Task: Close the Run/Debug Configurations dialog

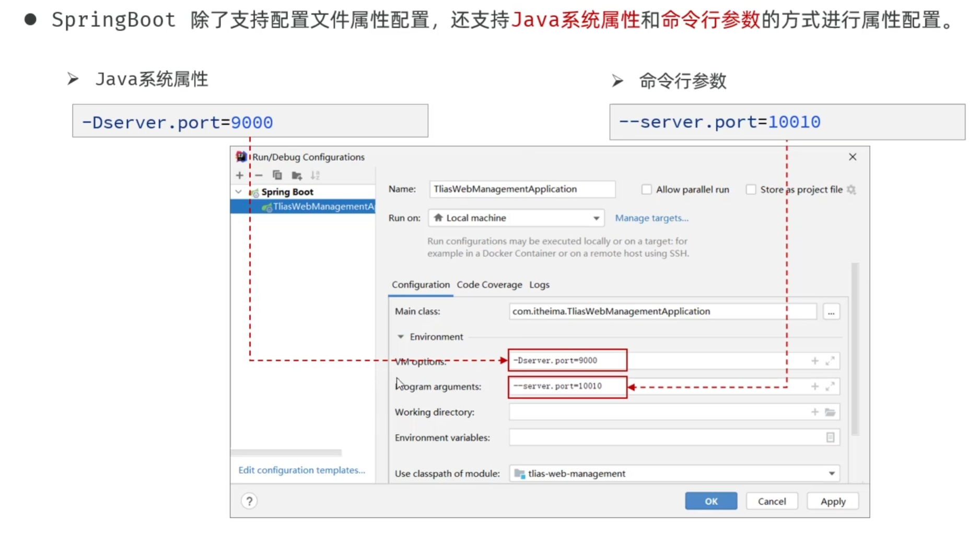Action: [853, 157]
